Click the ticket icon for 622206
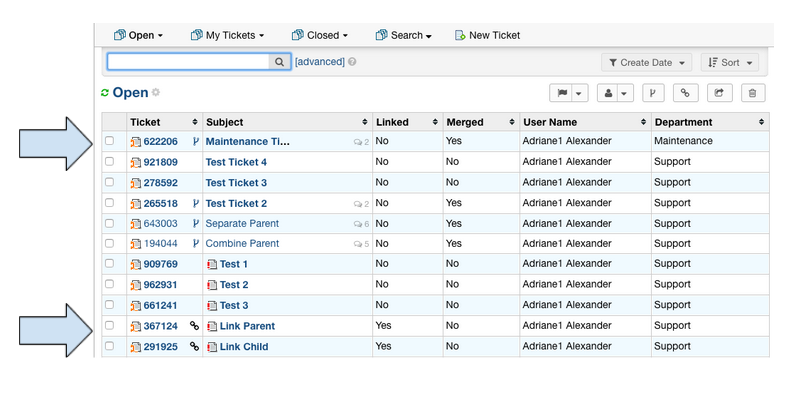803x393 pixels. pyautogui.click(x=136, y=142)
